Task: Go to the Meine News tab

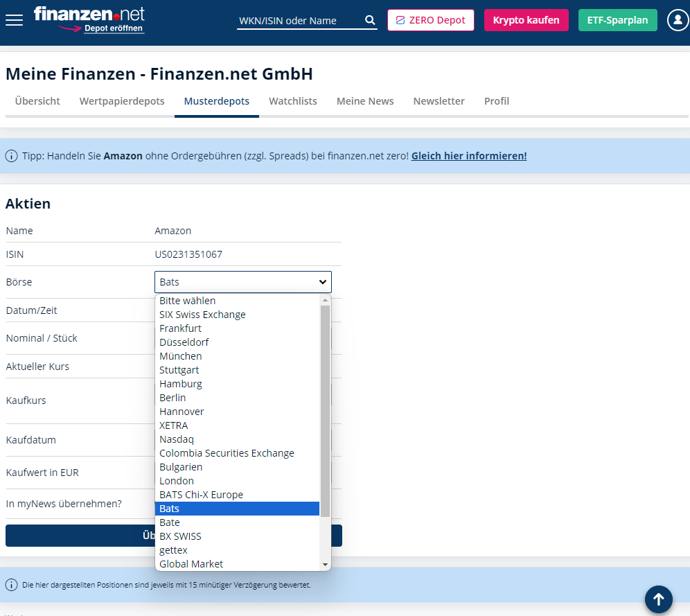Action: click(x=365, y=101)
